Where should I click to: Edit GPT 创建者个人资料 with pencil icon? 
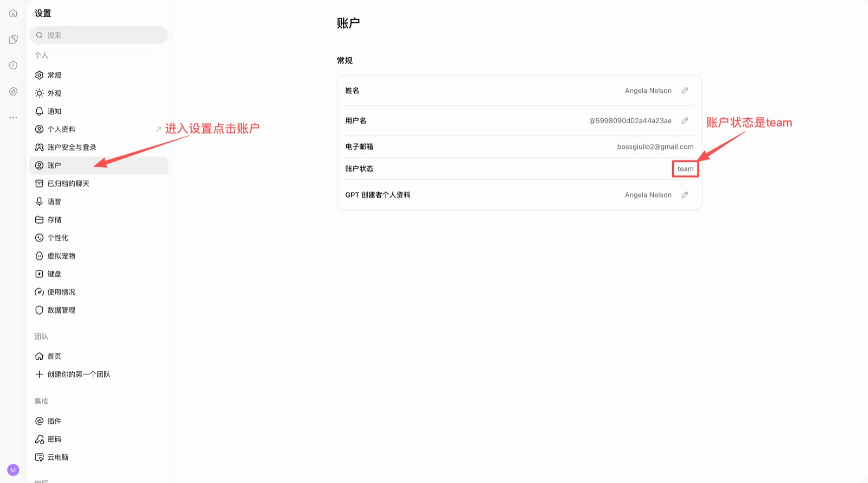point(685,195)
